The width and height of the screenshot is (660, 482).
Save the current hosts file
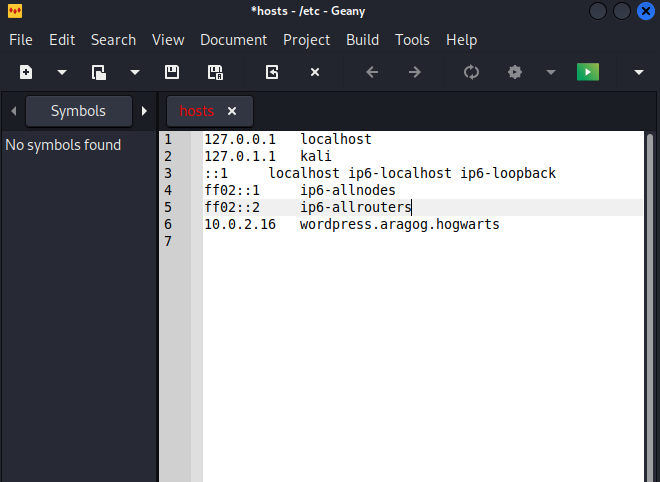pos(172,72)
